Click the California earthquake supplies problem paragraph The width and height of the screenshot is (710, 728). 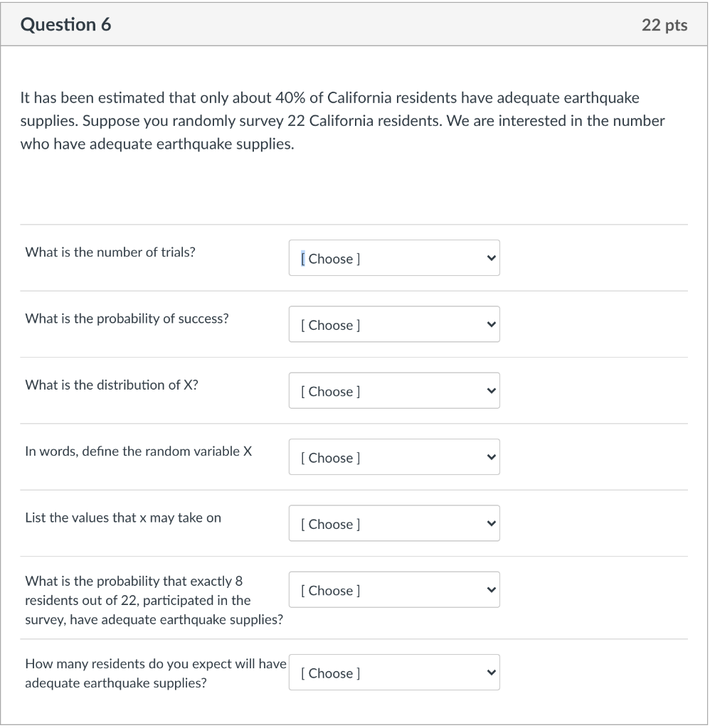342,121
